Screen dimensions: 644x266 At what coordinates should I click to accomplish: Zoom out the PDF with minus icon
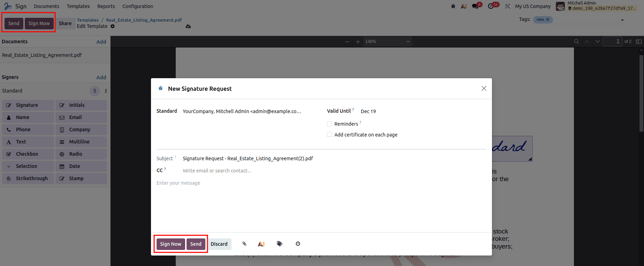(347, 42)
